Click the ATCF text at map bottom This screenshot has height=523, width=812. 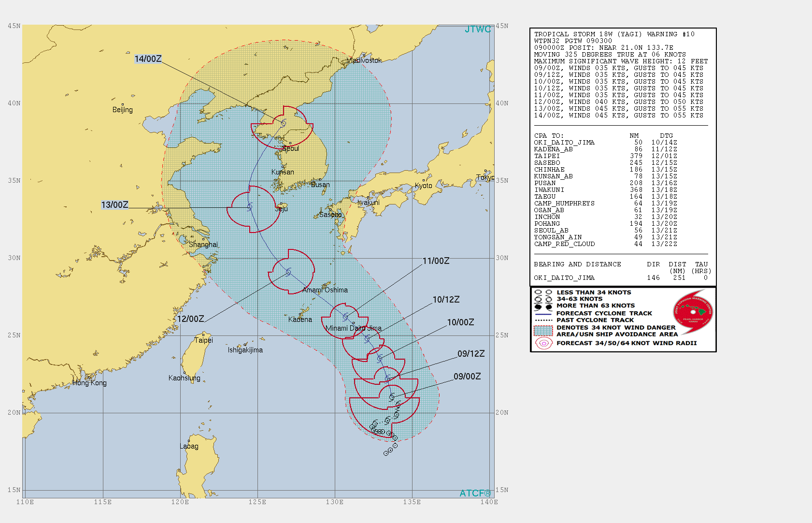pos(475,493)
